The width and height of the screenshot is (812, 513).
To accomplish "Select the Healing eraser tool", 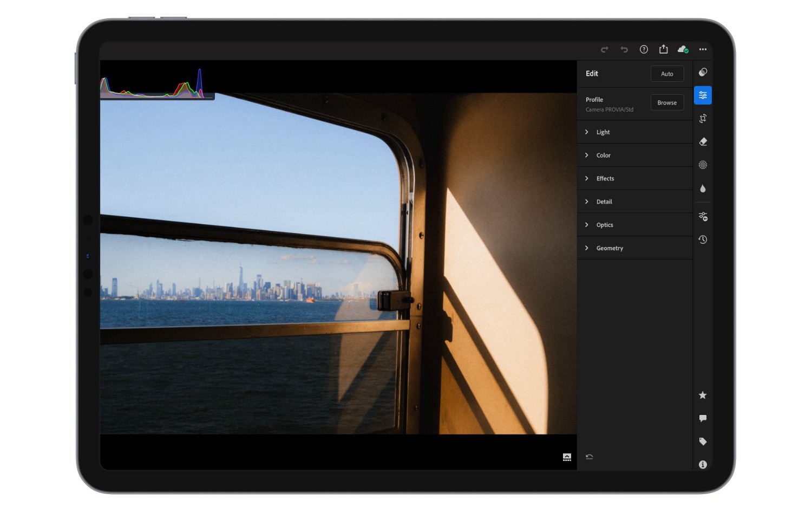I will coord(703,142).
